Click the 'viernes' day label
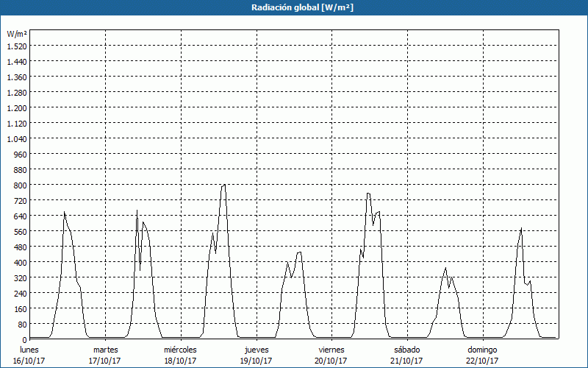 (x=331, y=350)
